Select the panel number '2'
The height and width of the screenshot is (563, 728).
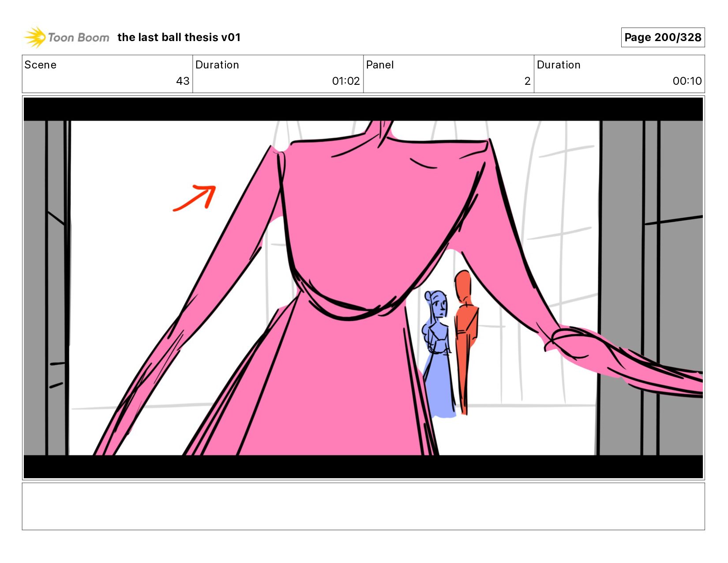(x=527, y=81)
